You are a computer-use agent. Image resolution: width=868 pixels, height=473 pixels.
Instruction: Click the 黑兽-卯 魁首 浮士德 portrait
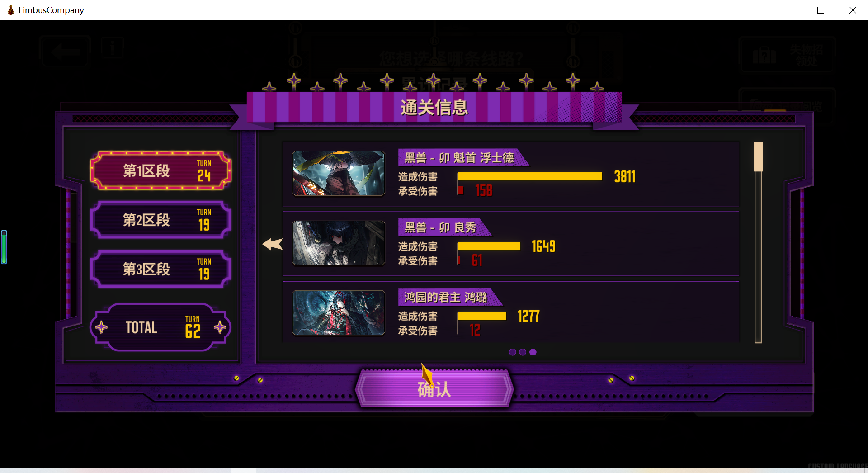pyautogui.click(x=339, y=173)
